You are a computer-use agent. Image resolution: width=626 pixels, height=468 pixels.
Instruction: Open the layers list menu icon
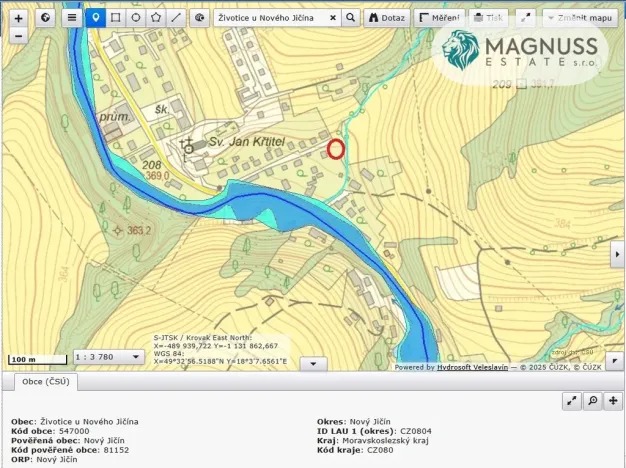click(x=71, y=18)
